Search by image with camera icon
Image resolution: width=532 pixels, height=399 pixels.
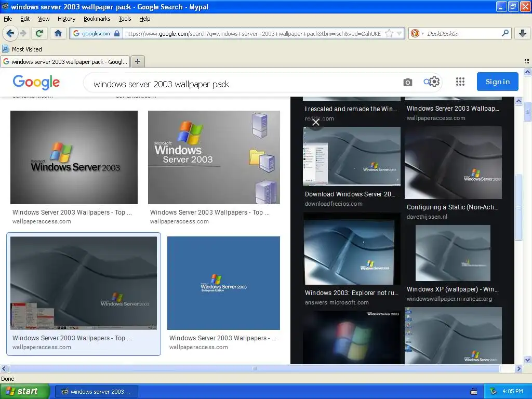(407, 82)
